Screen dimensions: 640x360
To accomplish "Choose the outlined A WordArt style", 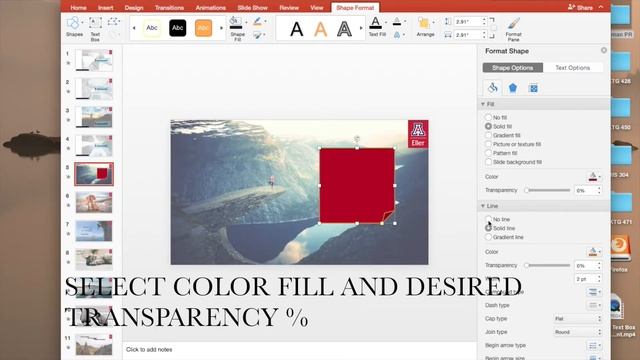I will (x=344, y=29).
